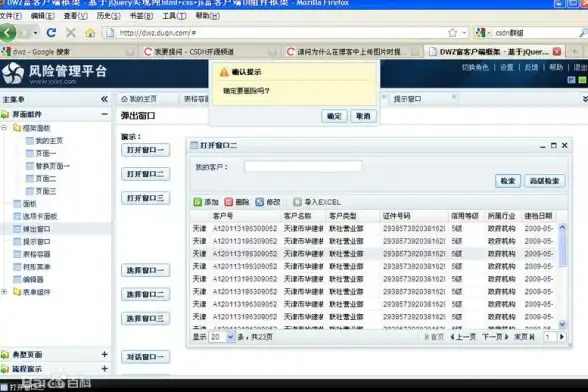Click the 添加 add icon in toolbar
This screenshot has width=588, height=392.
click(x=198, y=202)
